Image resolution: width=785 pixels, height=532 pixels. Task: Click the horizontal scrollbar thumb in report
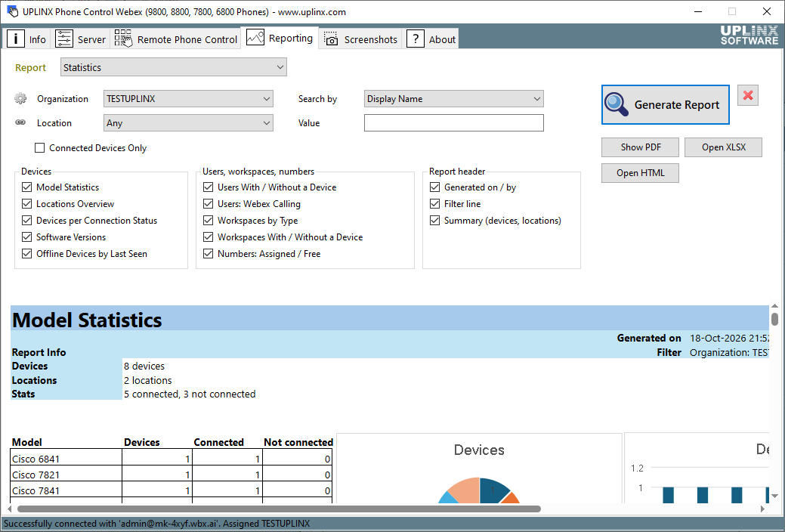(x=280, y=509)
